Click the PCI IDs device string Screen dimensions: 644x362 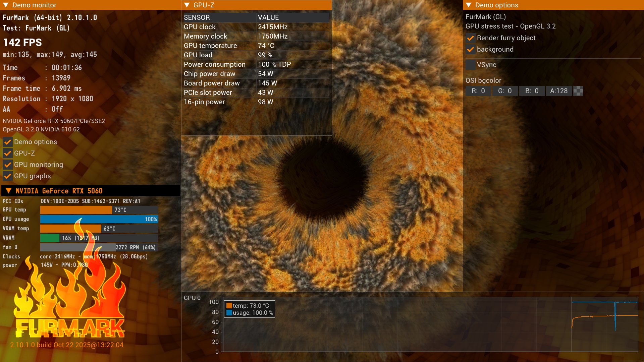click(91, 201)
